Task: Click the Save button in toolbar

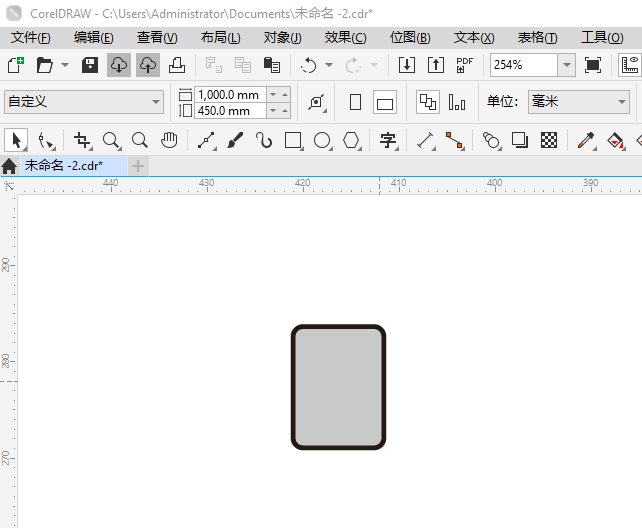Action: [x=89, y=65]
